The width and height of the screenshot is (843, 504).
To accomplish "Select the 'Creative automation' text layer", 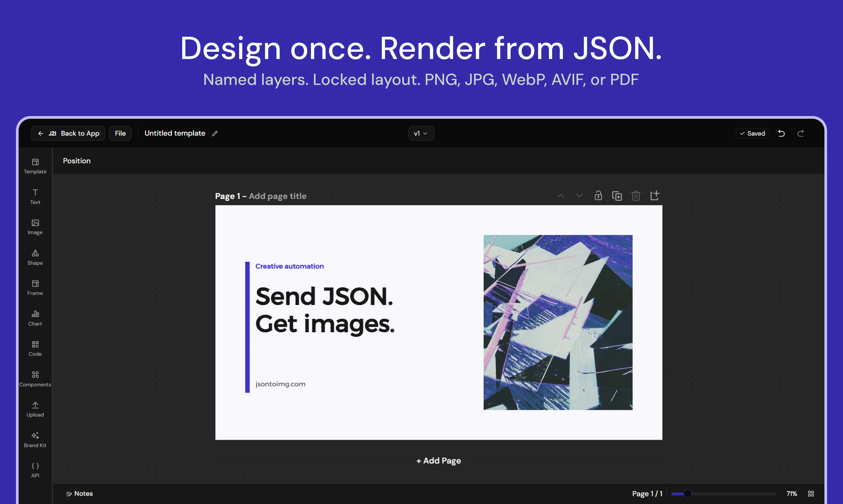I will click(x=290, y=266).
